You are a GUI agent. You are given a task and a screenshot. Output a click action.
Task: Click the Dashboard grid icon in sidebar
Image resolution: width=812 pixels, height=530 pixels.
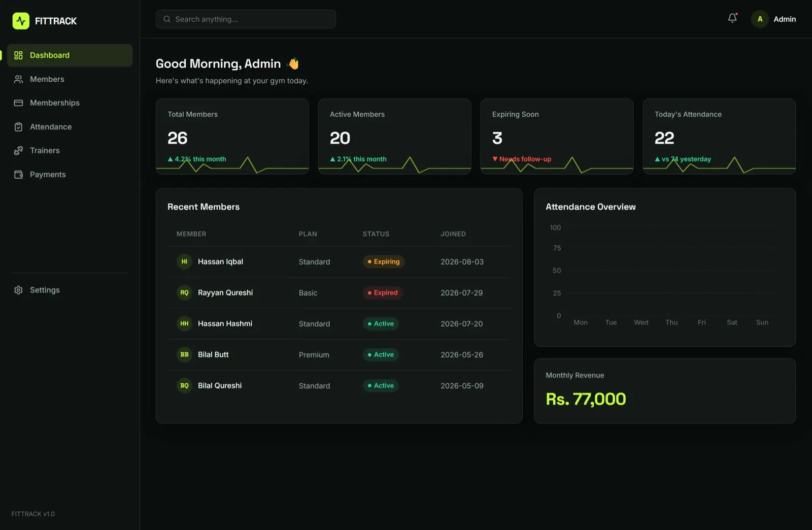18,55
